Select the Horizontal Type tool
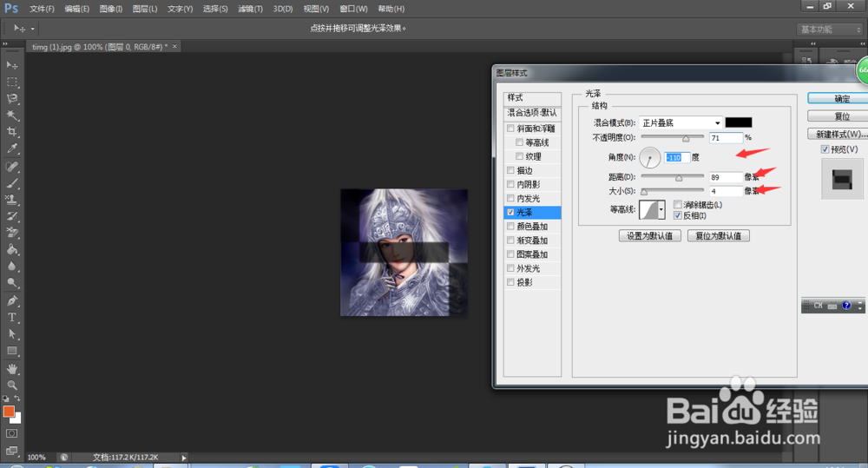This screenshot has height=468, width=868. pos(11,317)
